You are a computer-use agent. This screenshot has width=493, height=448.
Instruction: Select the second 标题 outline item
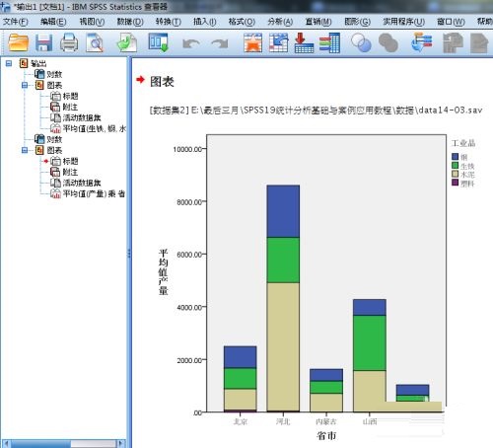[x=70, y=161]
